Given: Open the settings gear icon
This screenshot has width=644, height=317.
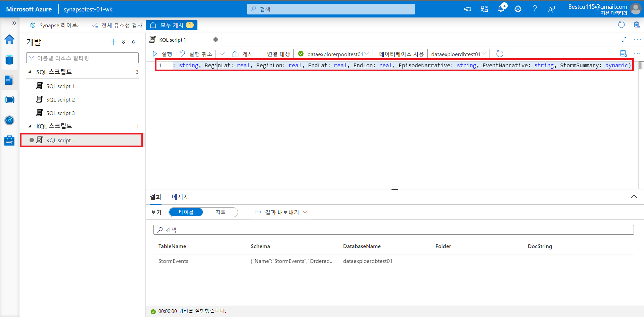Looking at the screenshot, I should pyautogui.click(x=518, y=9).
